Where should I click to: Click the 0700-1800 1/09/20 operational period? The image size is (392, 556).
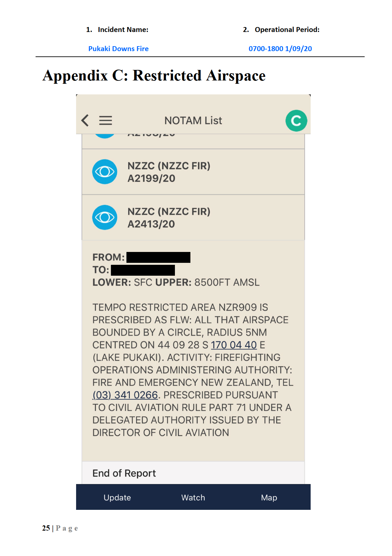280,49
